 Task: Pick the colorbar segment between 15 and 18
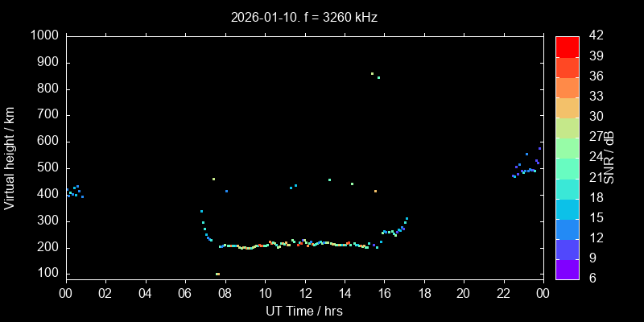point(568,208)
